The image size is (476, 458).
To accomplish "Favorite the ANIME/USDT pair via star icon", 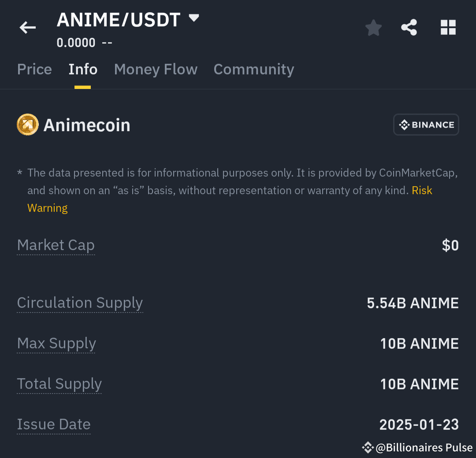I will tap(373, 27).
